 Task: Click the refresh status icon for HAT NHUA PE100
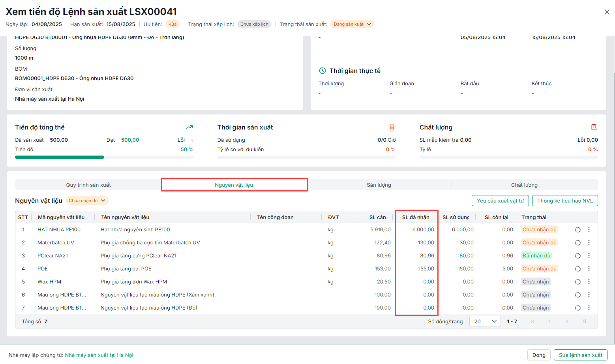pyautogui.click(x=577, y=230)
